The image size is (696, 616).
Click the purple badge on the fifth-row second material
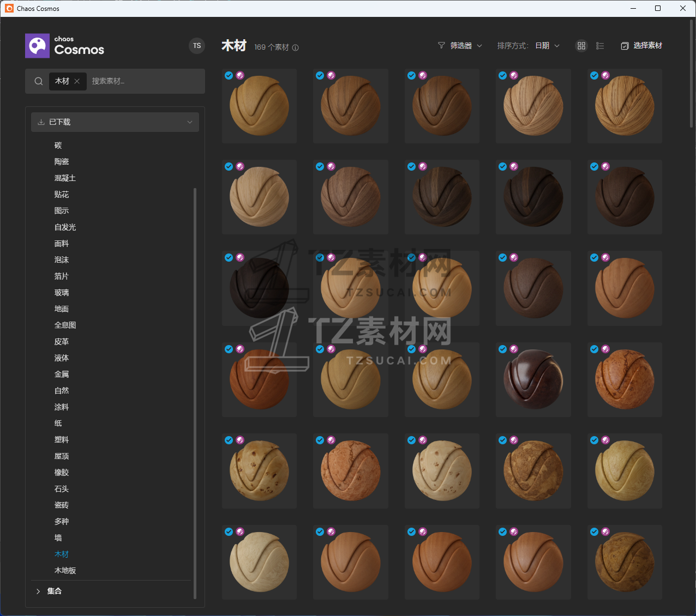coord(331,440)
